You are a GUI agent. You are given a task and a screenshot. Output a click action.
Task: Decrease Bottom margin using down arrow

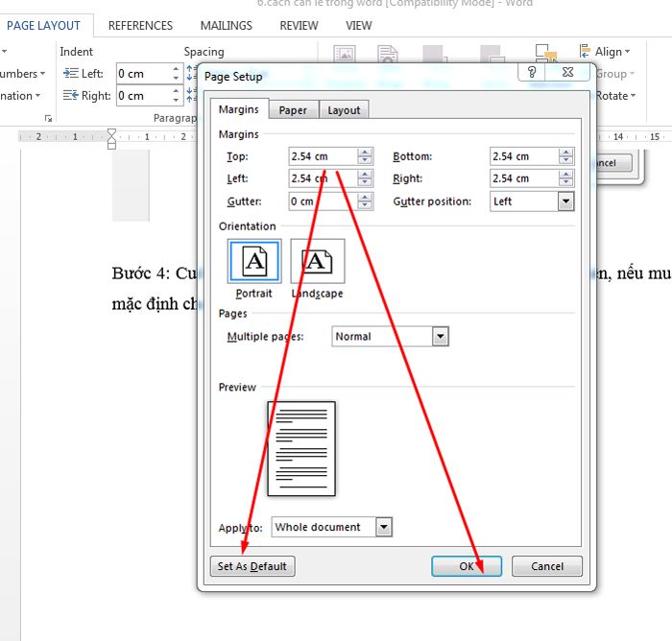tap(566, 161)
